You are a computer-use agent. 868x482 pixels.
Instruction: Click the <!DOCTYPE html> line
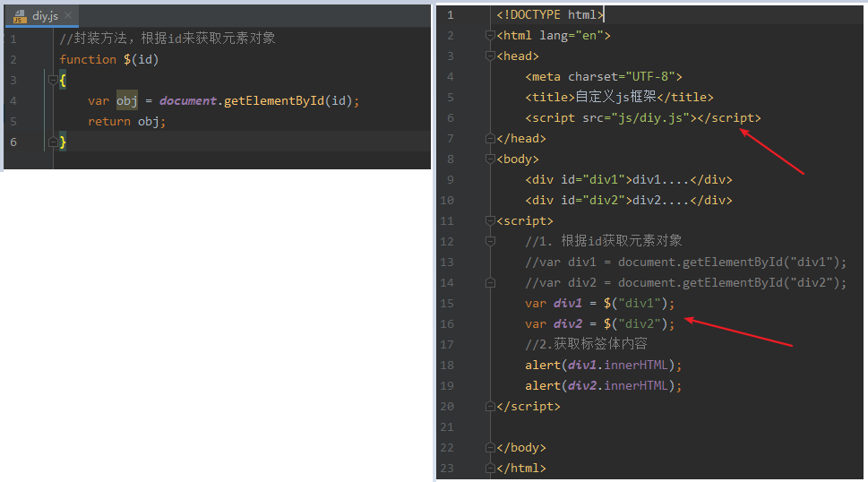click(x=550, y=15)
